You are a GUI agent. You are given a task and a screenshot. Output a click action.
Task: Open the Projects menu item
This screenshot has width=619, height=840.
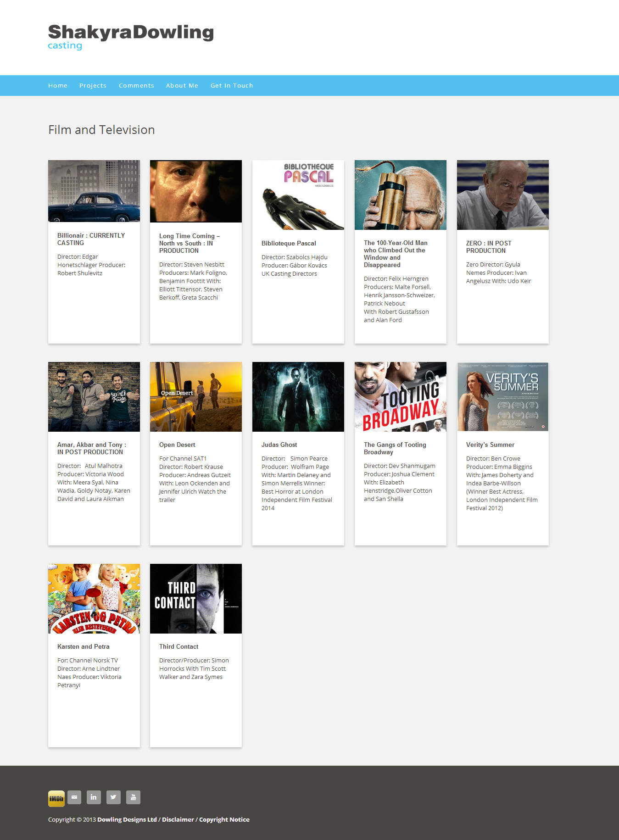pyautogui.click(x=93, y=86)
